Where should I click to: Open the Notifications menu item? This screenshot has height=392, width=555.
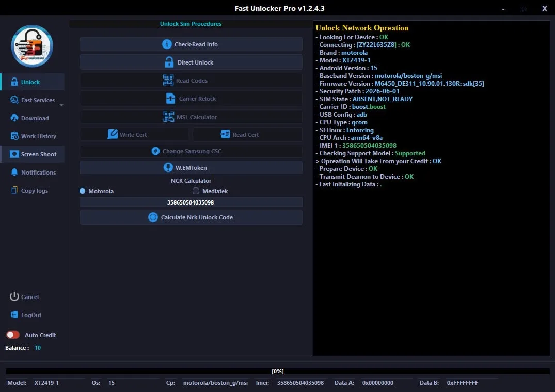(x=32, y=172)
